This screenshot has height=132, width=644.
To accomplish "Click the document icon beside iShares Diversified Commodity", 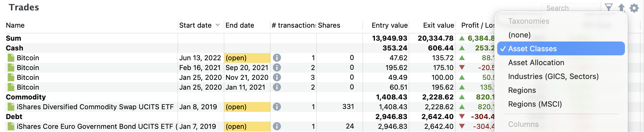I will click(11, 107).
